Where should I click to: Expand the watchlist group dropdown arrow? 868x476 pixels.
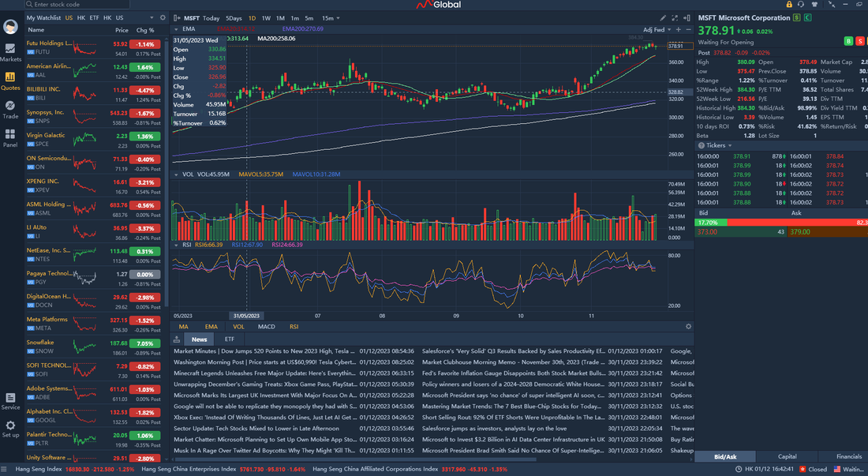(x=152, y=17)
